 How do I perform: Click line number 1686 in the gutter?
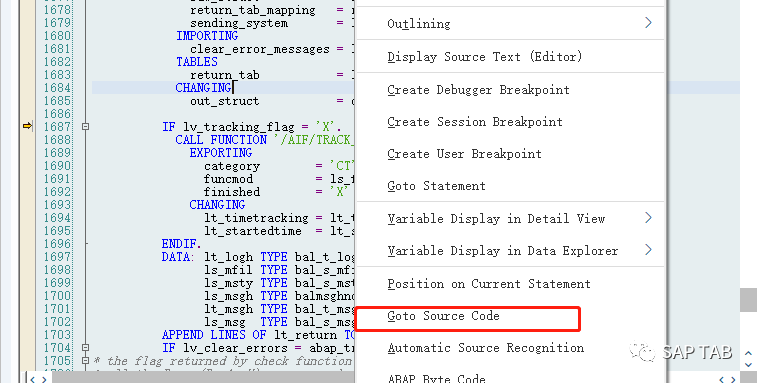click(x=57, y=114)
